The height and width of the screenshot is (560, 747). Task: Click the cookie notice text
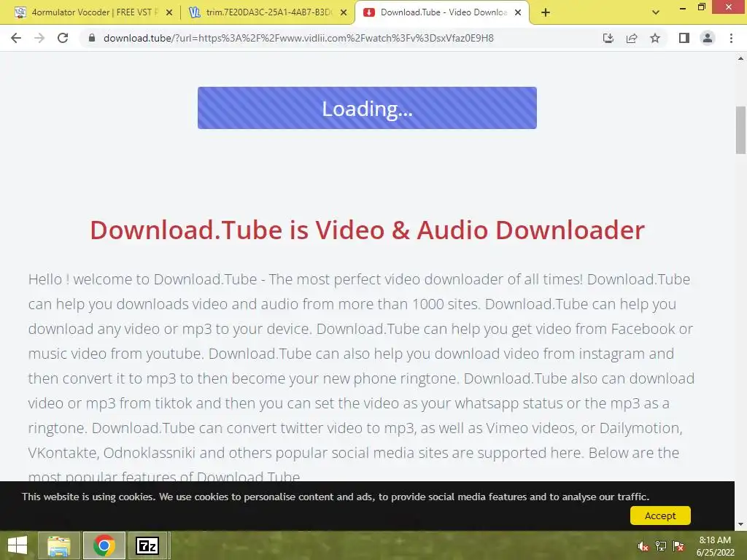(x=336, y=497)
